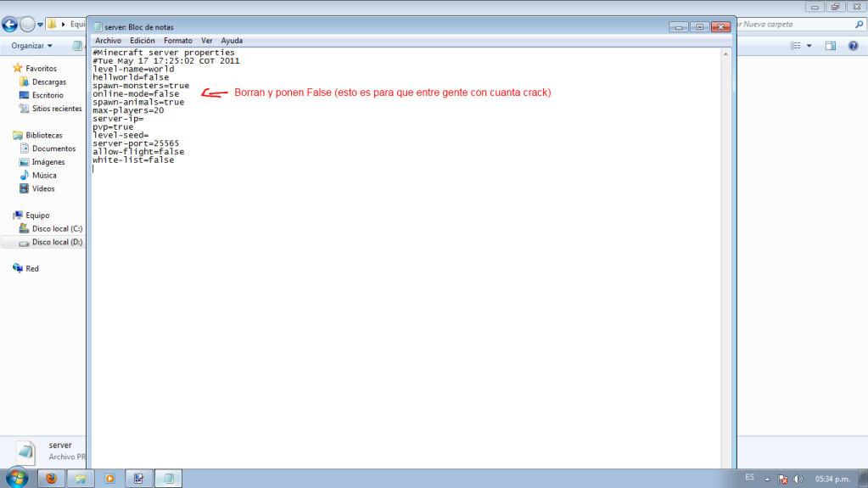Image resolution: width=868 pixels, height=488 pixels.
Task: Open the Imágenes library
Action: click(48, 162)
